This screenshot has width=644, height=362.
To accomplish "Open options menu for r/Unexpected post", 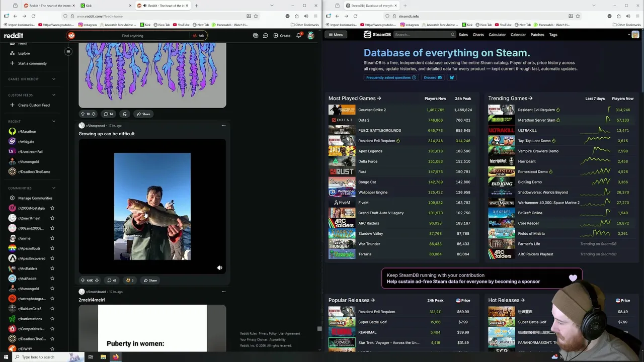I will pyautogui.click(x=224, y=126).
